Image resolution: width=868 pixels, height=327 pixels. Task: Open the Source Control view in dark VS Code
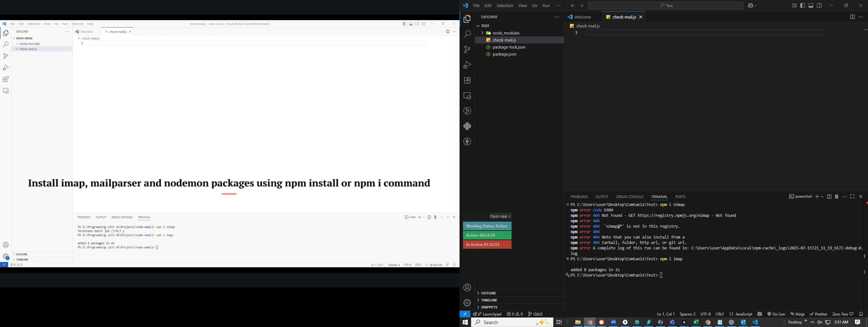pyautogui.click(x=467, y=49)
